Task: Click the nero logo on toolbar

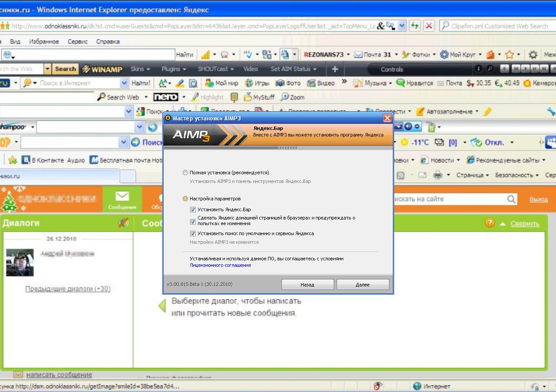Action: 166,97
